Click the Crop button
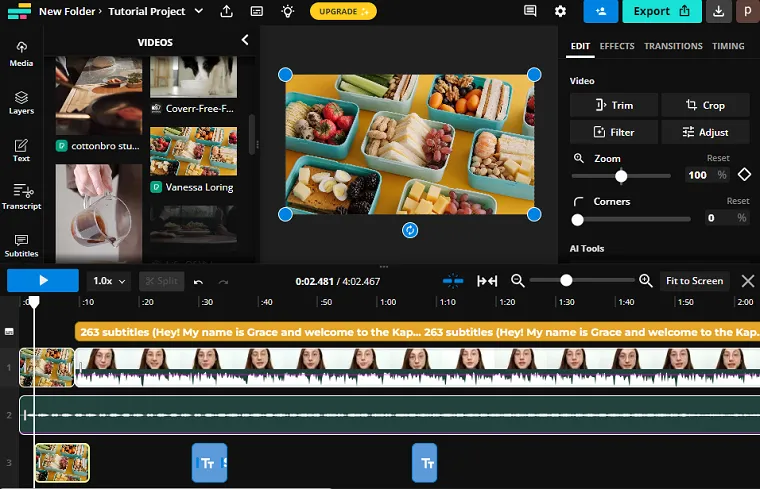The image size is (760, 489). (x=705, y=105)
